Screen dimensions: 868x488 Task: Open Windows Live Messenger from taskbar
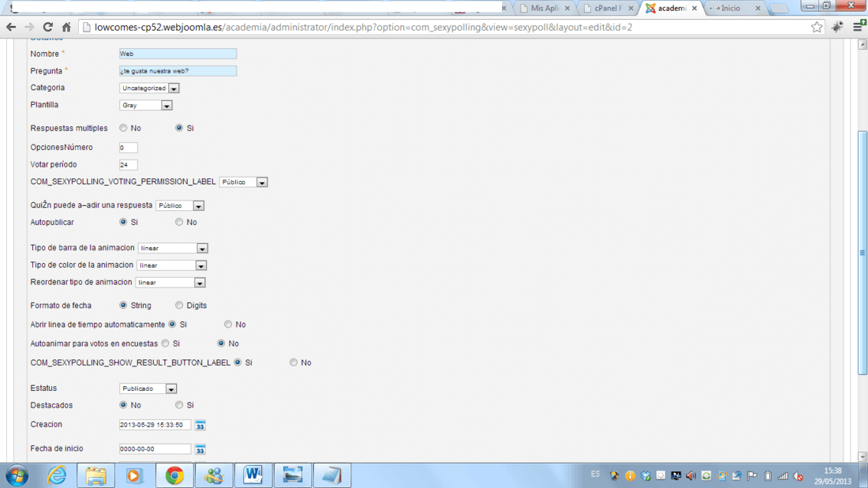(214, 476)
